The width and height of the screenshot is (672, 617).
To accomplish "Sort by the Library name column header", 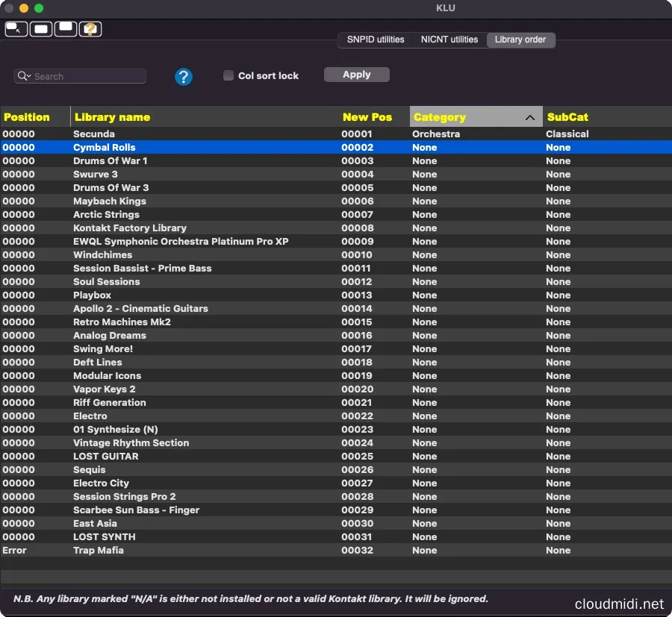I will tap(112, 117).
